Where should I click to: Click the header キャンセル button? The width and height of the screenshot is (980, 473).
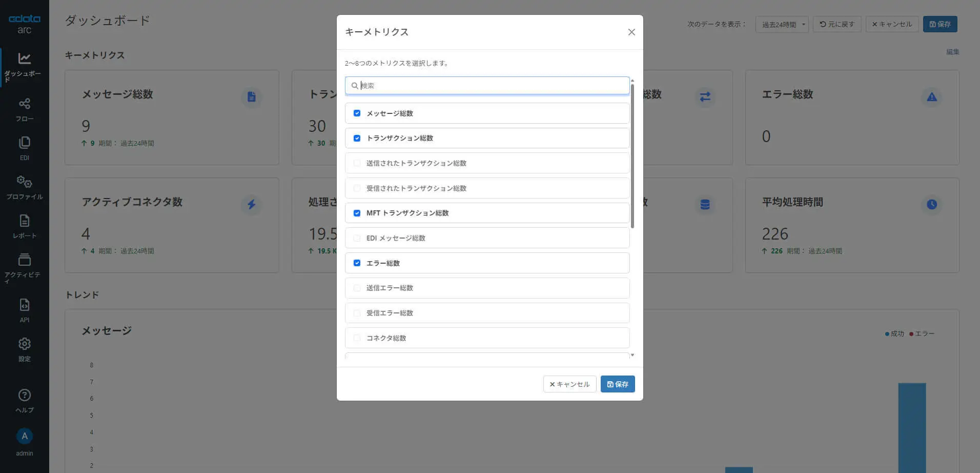point(892,24)
